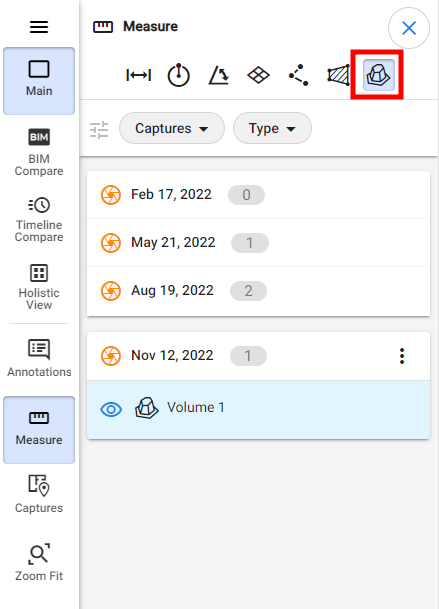
Task: Open the Annotations panel
Action: coord(39,358)
